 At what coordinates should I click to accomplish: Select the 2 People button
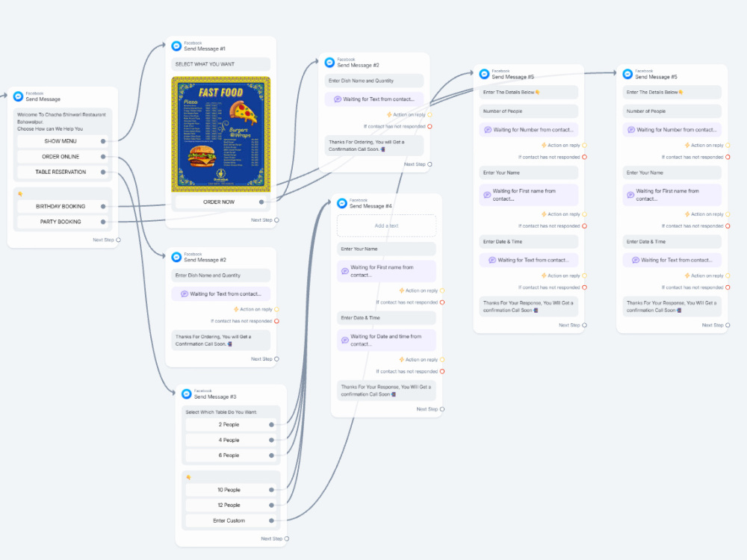pos(231,425)
